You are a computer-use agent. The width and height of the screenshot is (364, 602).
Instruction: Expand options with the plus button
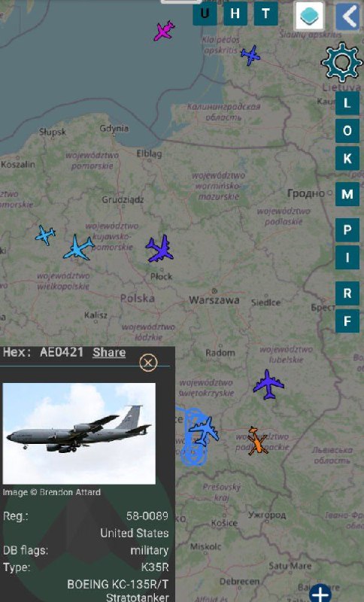click(x=320, y=594)
